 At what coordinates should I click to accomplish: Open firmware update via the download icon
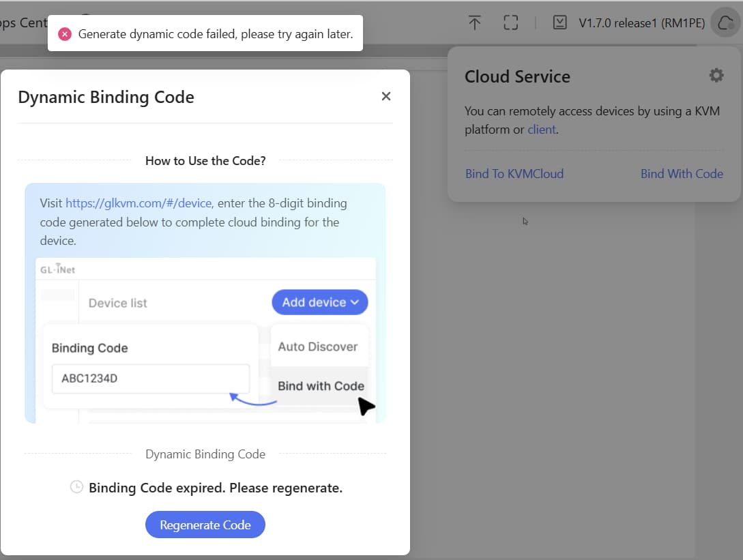(x=559, y=23)
